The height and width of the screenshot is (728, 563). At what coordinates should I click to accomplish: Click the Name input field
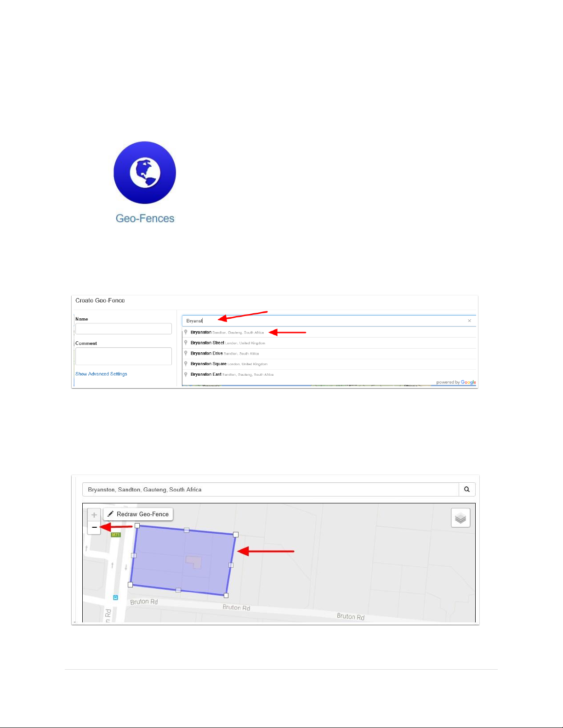tap(124, 328)
